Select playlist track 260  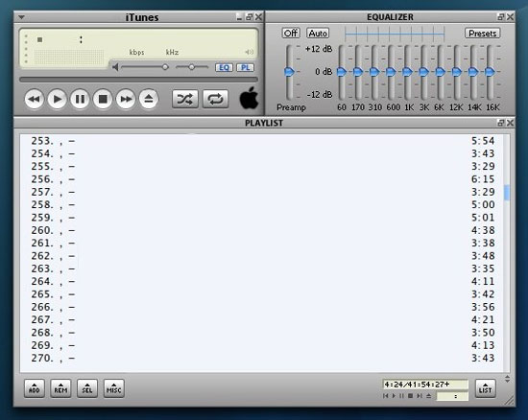coord(263,230)
